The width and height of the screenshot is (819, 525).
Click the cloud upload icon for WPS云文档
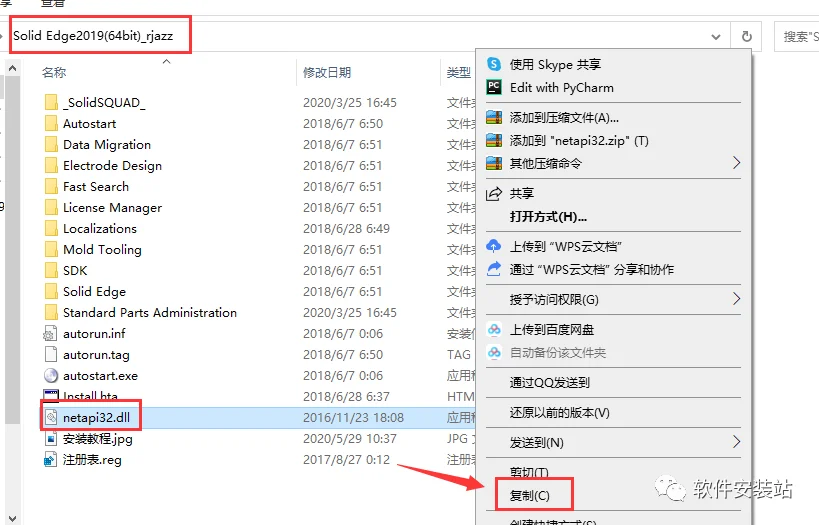pos(494,246)
